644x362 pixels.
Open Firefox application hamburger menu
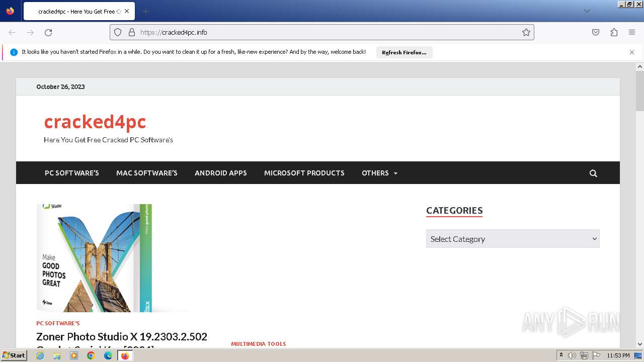point(632,32)
